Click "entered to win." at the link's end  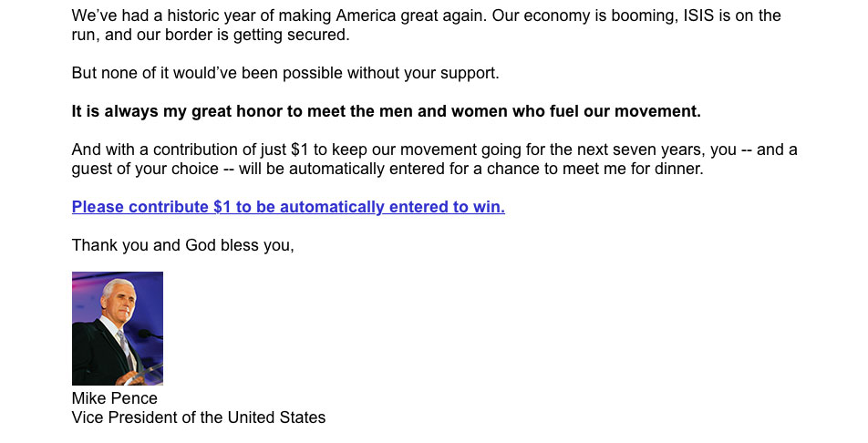tap(448, 207)
